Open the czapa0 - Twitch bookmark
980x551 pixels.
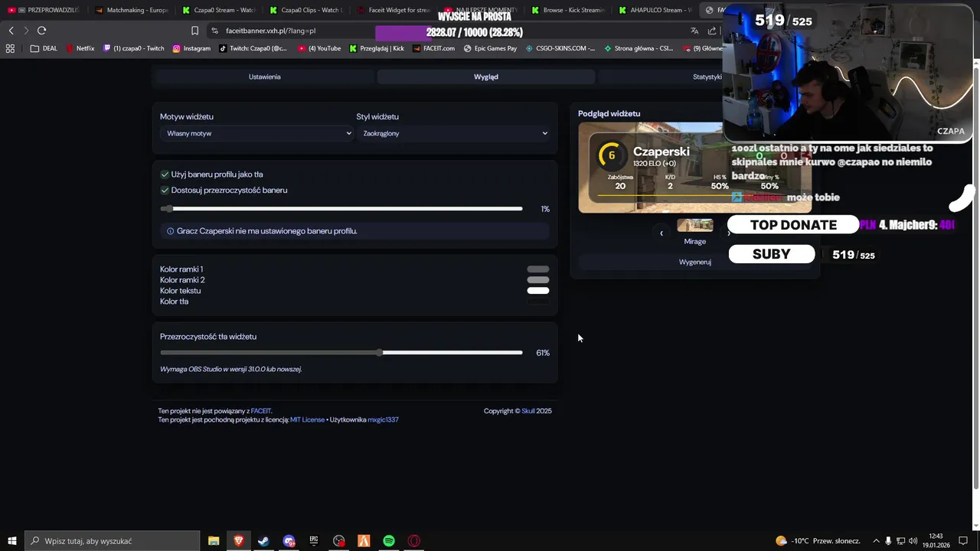pyautogui.click(x=133, y=48)
